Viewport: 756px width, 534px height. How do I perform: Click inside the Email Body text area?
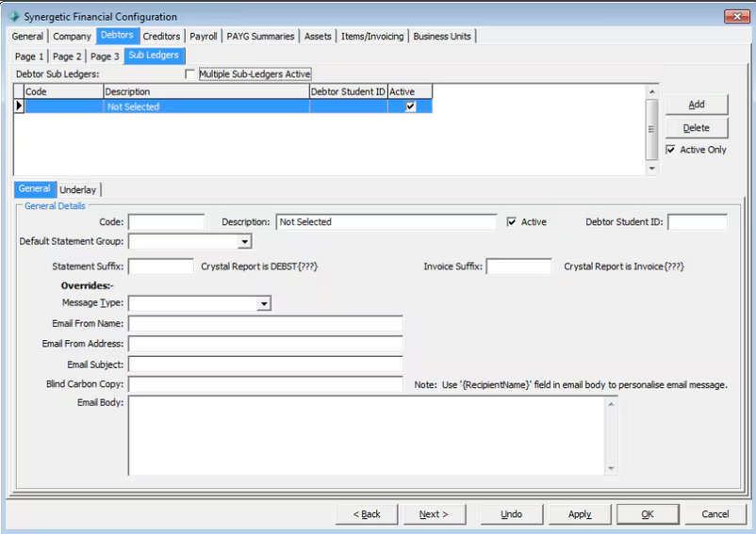pos(367,435)
